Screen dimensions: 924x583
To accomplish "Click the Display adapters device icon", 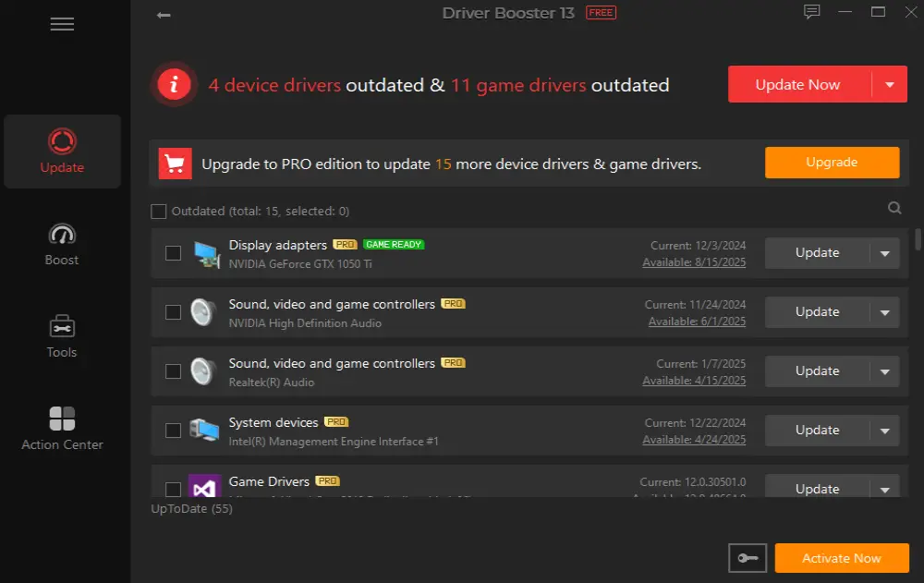I will (x=207, y=254).
